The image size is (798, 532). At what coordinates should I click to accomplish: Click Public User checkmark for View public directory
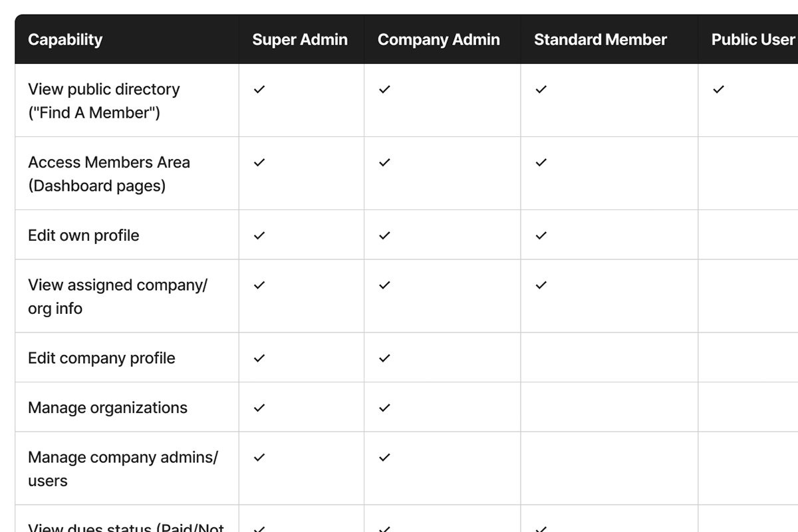[718, 89]
